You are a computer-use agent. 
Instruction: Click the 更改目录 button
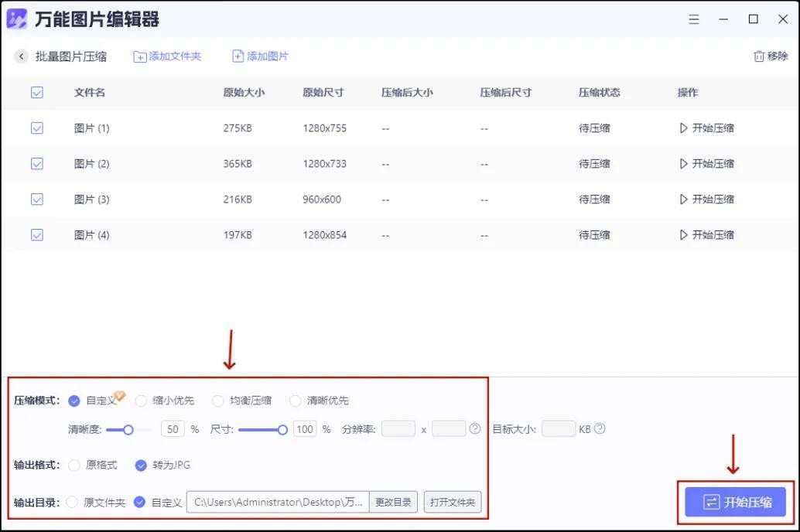[x=393, y=503]
